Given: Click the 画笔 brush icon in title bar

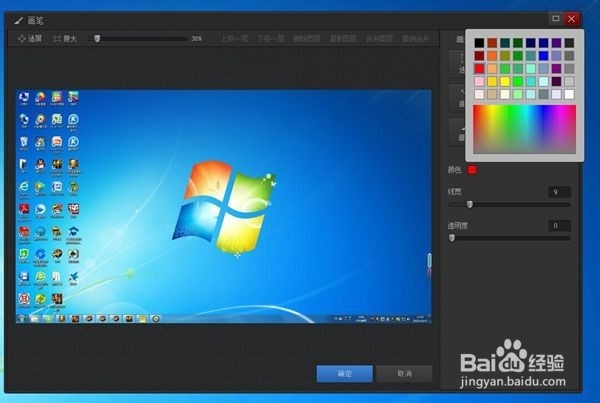Looking at the screenshot, I should (18, 20).
